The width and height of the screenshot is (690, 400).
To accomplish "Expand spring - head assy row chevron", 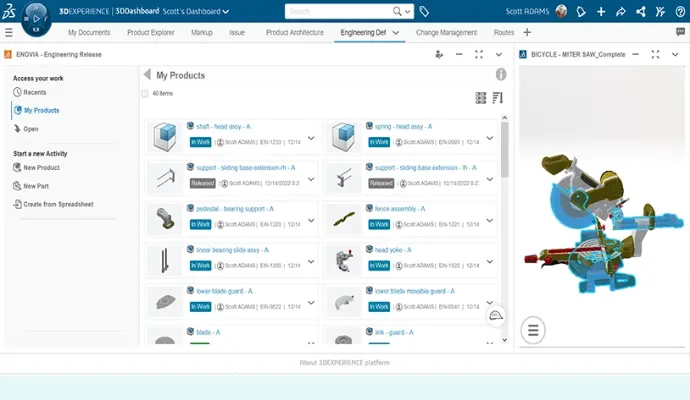I will (489, 138).
